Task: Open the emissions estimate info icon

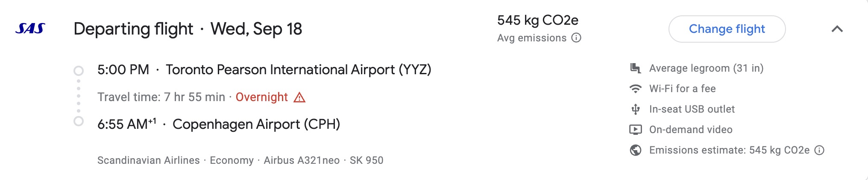Action: tap(819, 150)
